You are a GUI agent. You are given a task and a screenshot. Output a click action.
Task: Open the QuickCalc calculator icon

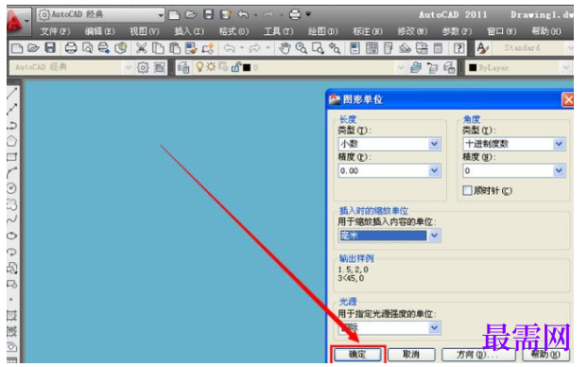tap(438, 48)
